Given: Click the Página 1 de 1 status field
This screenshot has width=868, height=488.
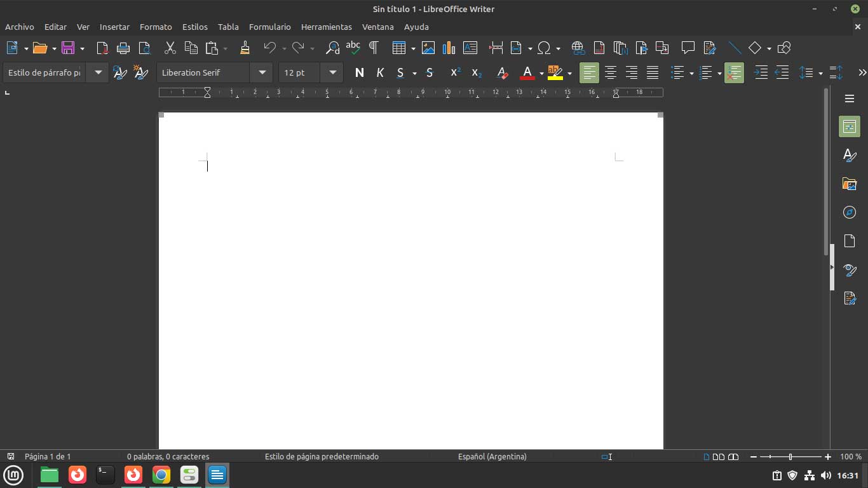Looking at the screenshot, I should pyautogui.click(x=48, y=456).
